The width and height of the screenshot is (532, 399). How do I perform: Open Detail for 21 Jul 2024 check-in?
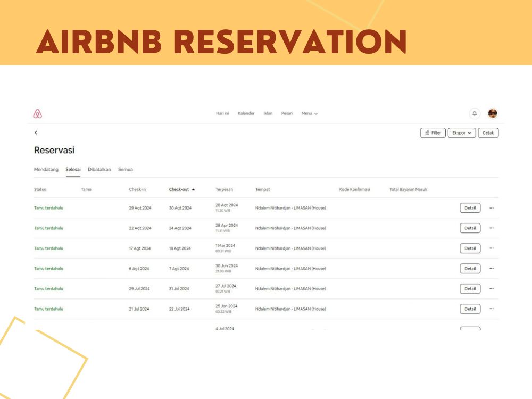(x=470, y=309)
